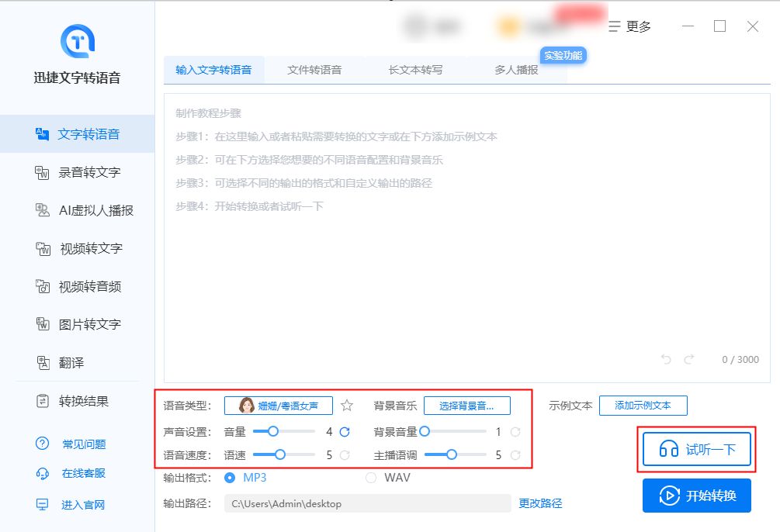
Task: Click the 转换结果 sidebar icon
Action: tap(43, 401)
